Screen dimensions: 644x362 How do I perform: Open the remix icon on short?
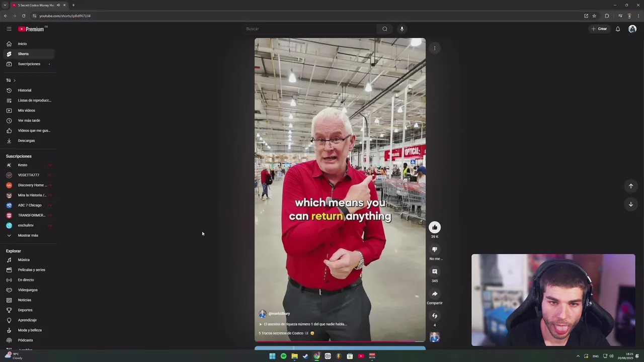pos(435,316)
